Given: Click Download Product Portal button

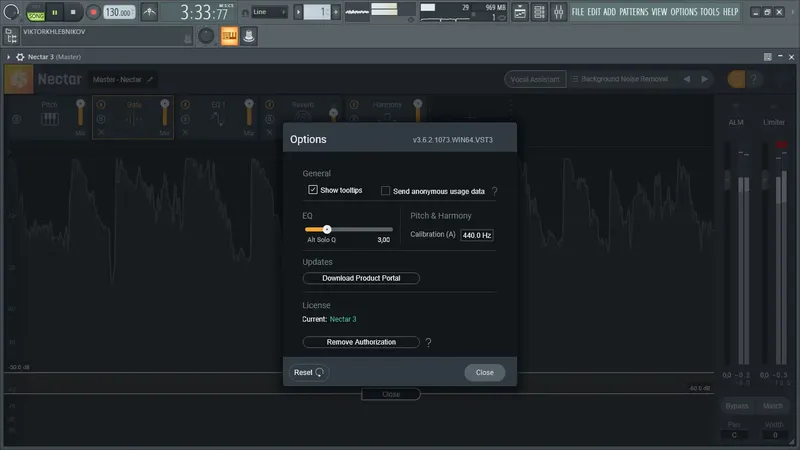Looking at the screenshot, I should pos(361,278).
